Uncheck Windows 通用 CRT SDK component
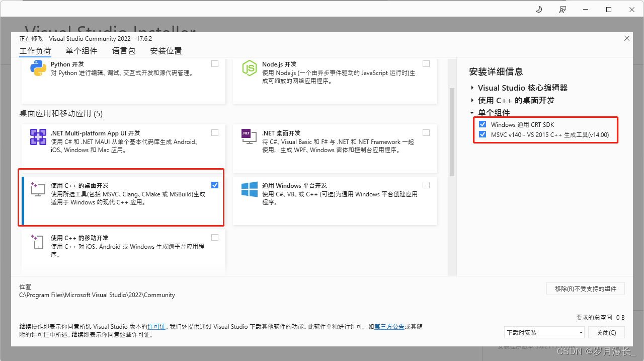Image resolution: width=644 pixels, height=361 pixels. coord(482,123)
